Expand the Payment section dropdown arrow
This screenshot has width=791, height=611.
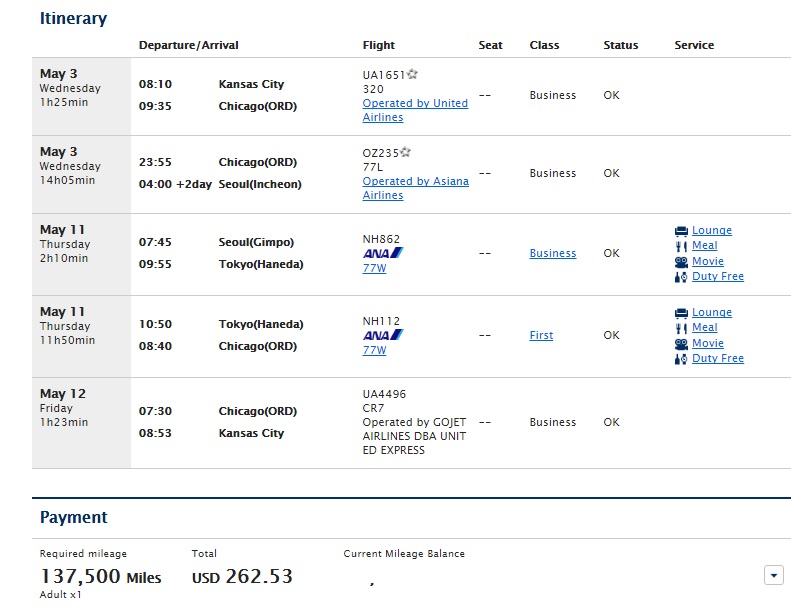point(773,575)
